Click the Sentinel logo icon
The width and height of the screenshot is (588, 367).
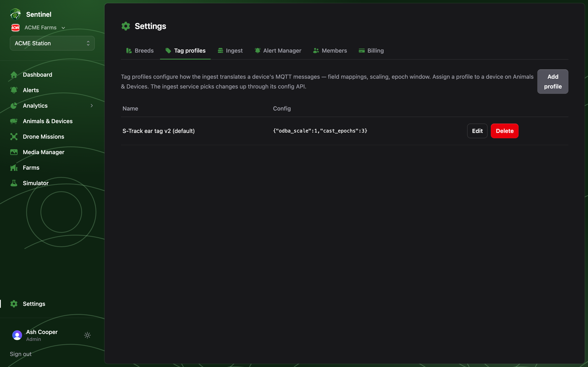(x=16, y=14)
